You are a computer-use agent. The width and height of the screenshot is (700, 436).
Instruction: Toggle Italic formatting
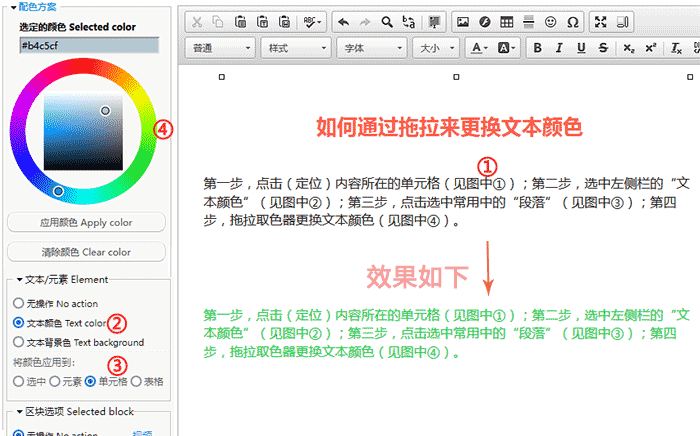559,48
